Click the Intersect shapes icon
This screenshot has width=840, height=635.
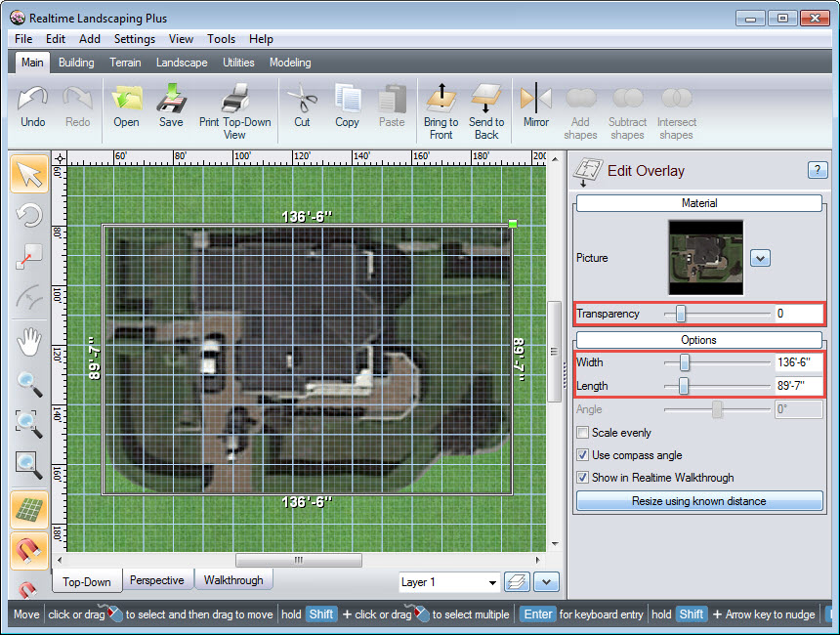tap(677, 98)
